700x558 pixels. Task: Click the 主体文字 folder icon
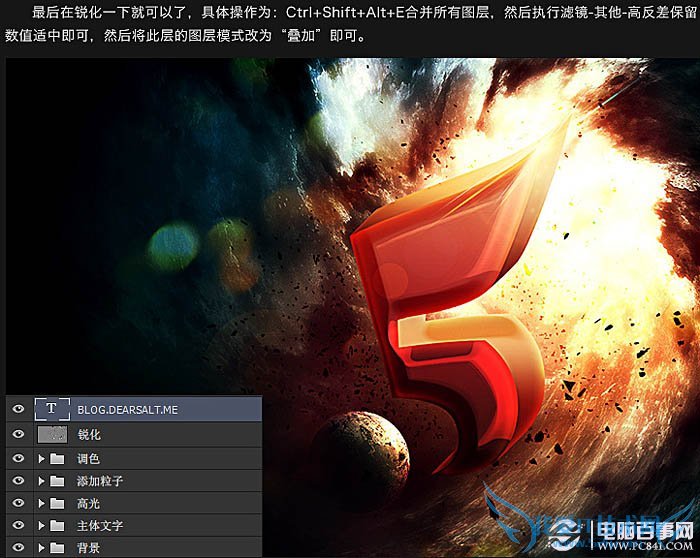57,525
